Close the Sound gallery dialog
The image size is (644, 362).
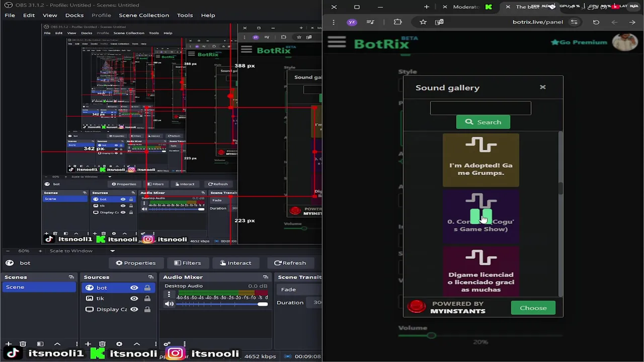pos(543,87)
